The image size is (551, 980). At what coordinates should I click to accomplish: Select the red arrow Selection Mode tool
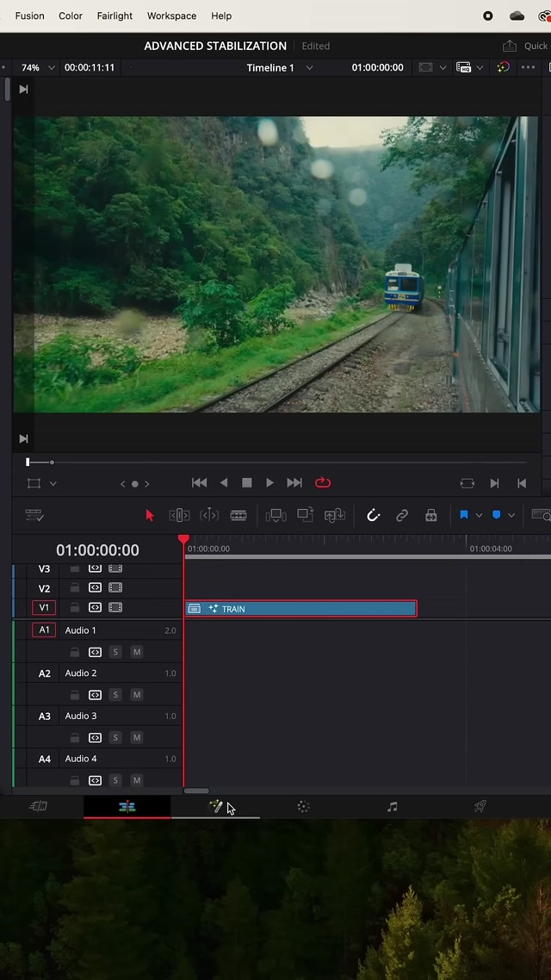point(150,515)
